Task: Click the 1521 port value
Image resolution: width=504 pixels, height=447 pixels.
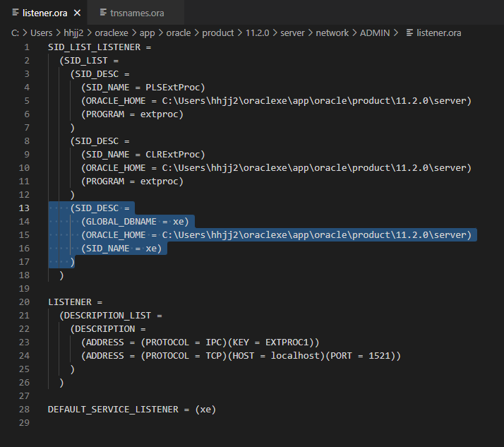Action: point(379,356)
